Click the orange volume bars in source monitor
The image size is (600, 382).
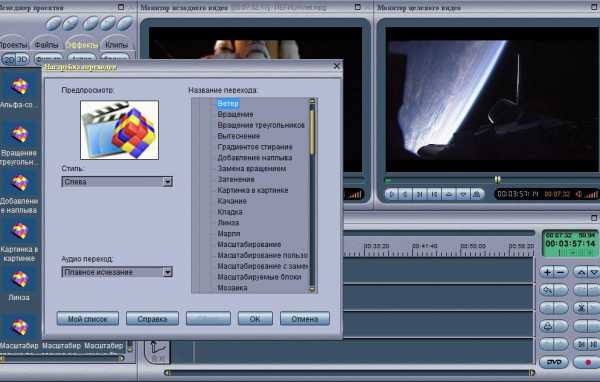pyautogui.click(x=354, y=195)
